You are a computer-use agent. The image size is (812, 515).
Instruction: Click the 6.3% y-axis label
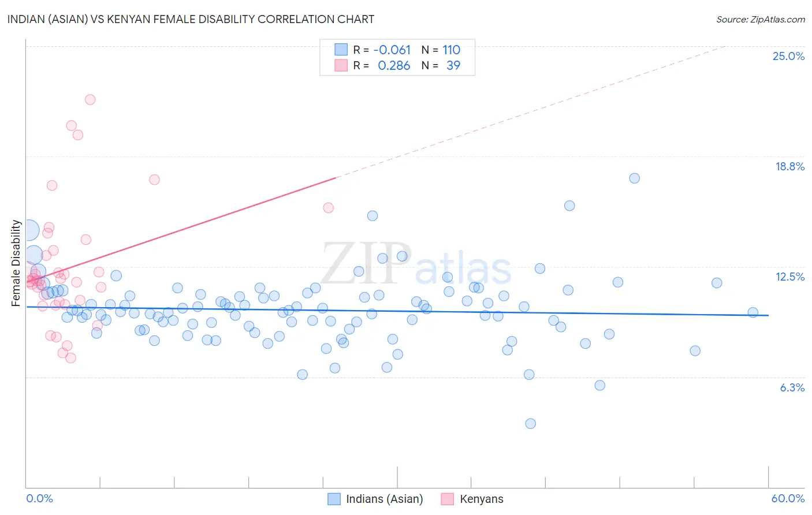tap(792, 387)
